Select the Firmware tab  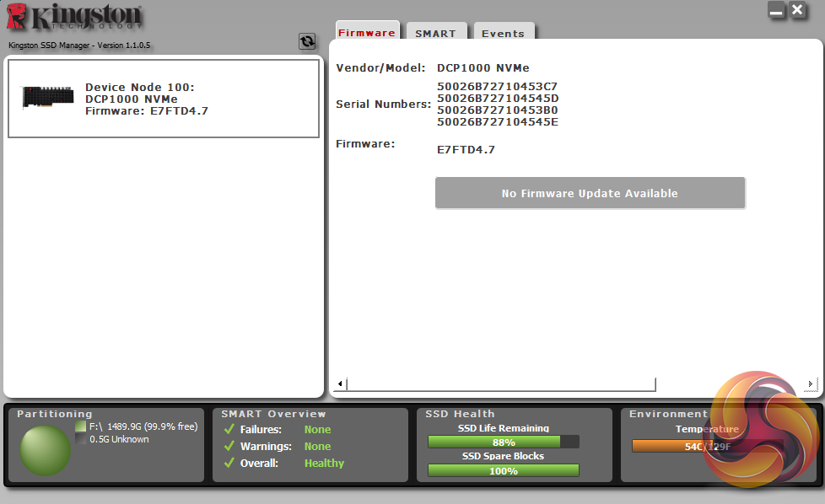pyautogui.click(x=367, y=33)
